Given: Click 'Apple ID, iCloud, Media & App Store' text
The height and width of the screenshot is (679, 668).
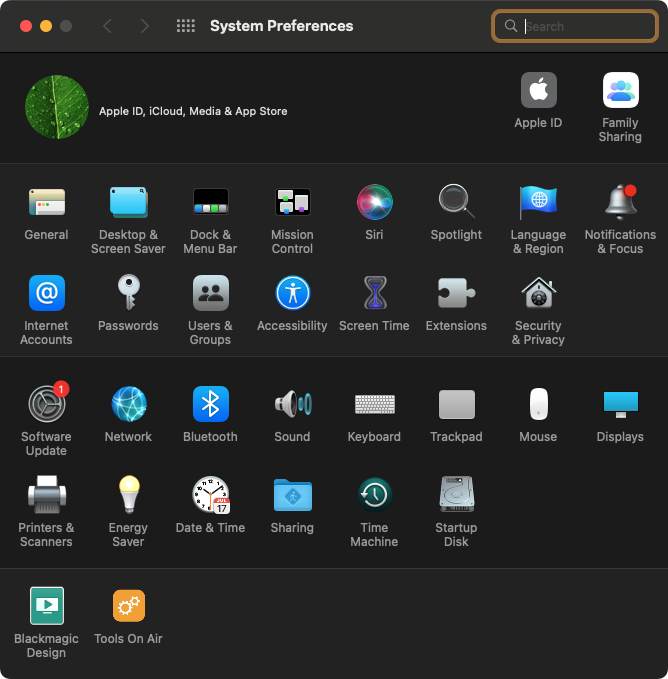Looking at the screenshot, I should pos(193,111).
